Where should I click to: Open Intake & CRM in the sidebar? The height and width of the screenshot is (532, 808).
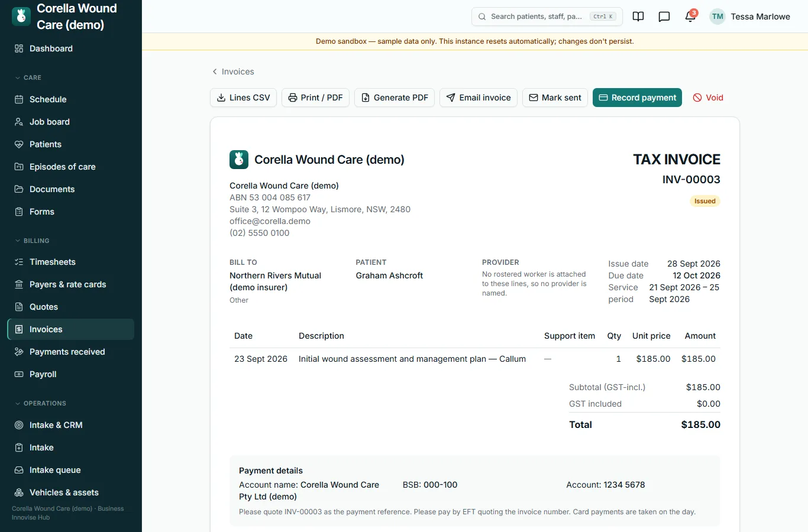click(x=71, y=425)
